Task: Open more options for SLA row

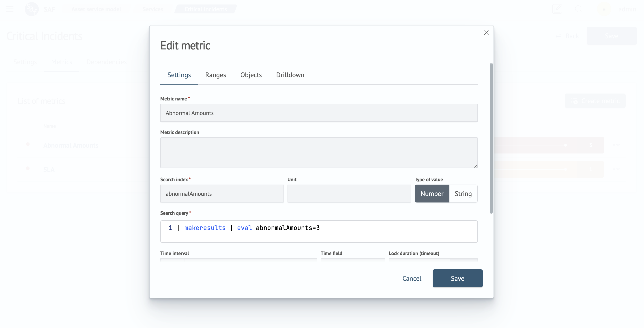Action: click(616, 169)
